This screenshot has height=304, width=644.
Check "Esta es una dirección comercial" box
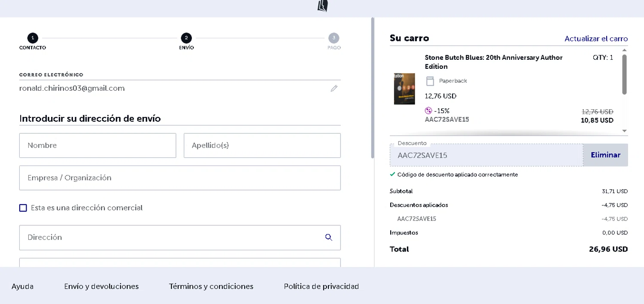click(23, 208)
